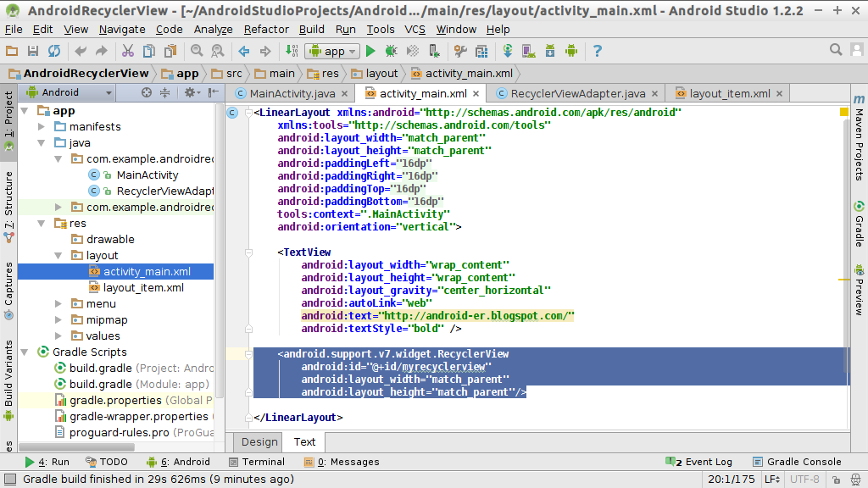Click the Replace magnifier icon
Screen dimensions: 868x488
tap(218, 51)
